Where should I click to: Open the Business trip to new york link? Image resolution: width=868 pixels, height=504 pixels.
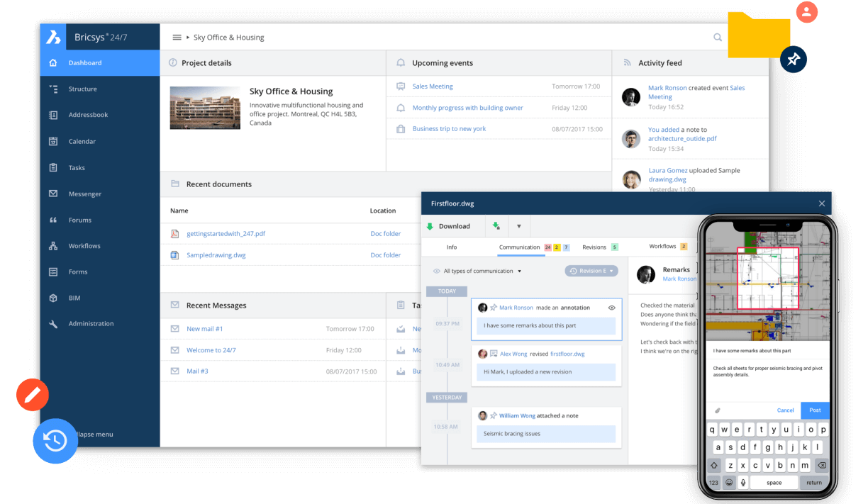point(450,129)
